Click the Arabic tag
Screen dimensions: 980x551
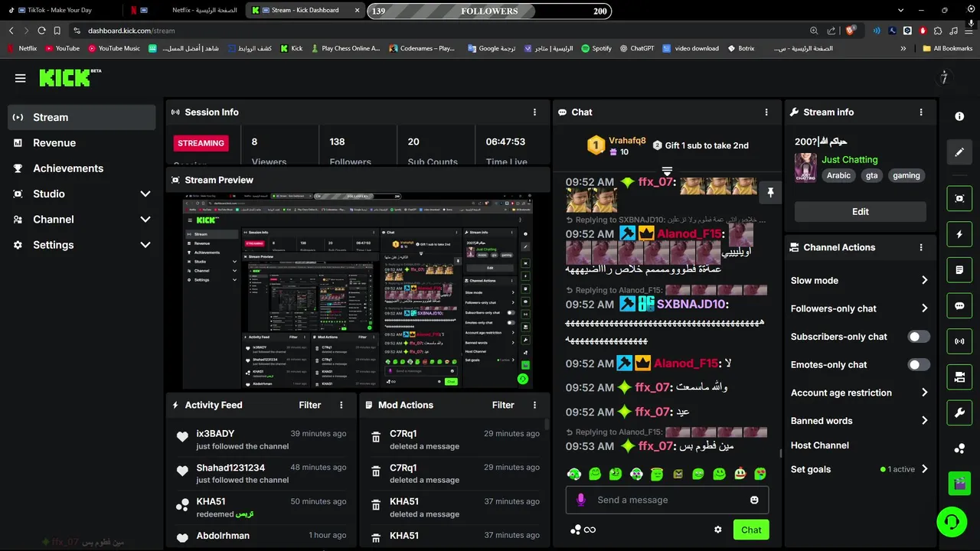click(x=838, y=175)
